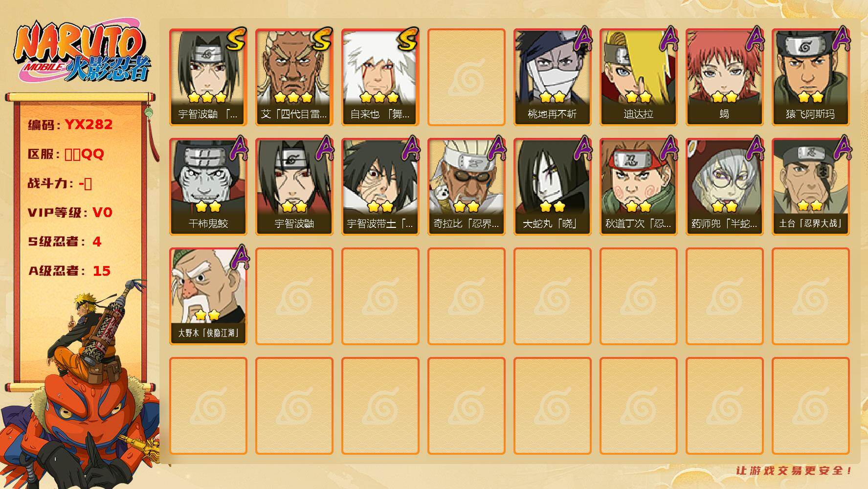Click the 让游戏交易更安全 slogan text
Viewport: 868px width, 489px height.
794,470
